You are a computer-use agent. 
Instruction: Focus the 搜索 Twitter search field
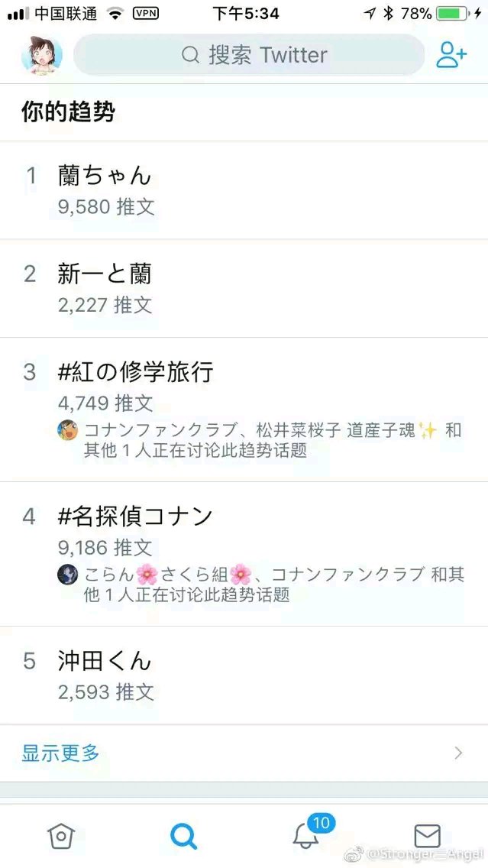click(249, 55)
